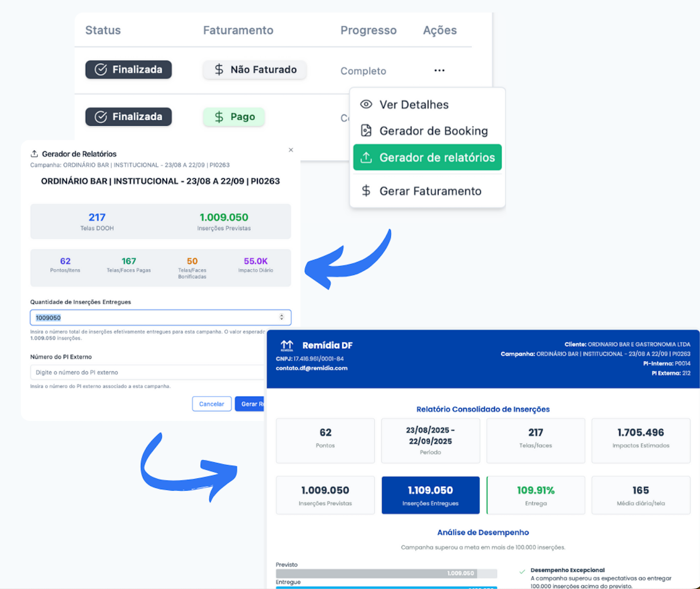
Task: Click the Remídia logo in report header
Action: 287,346
